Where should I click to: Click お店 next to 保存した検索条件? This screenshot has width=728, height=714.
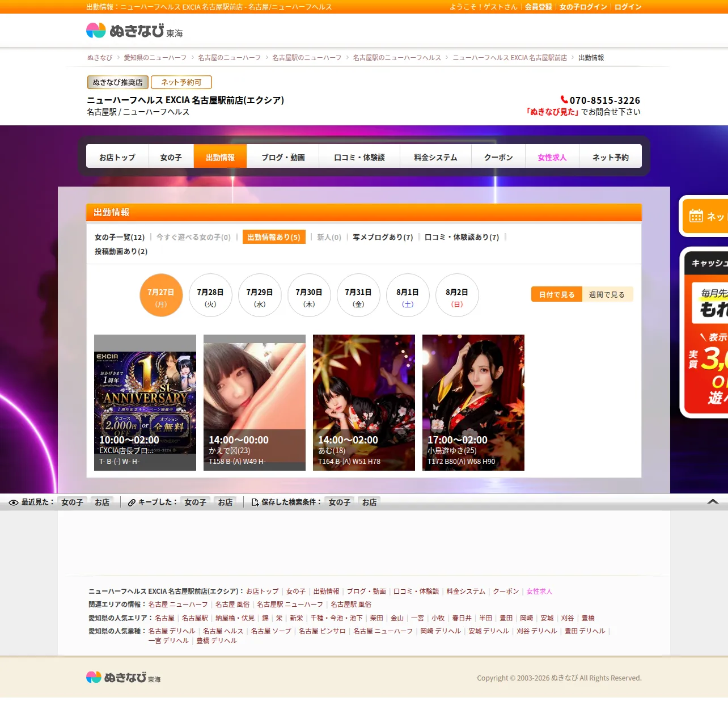pyautogui.click(x=369, y=502)
